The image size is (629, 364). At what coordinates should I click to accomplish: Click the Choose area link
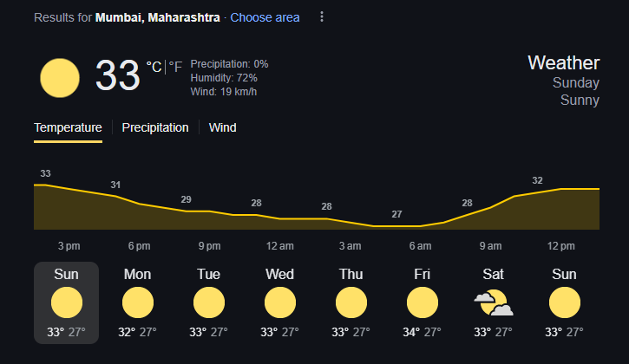[265, 17]
